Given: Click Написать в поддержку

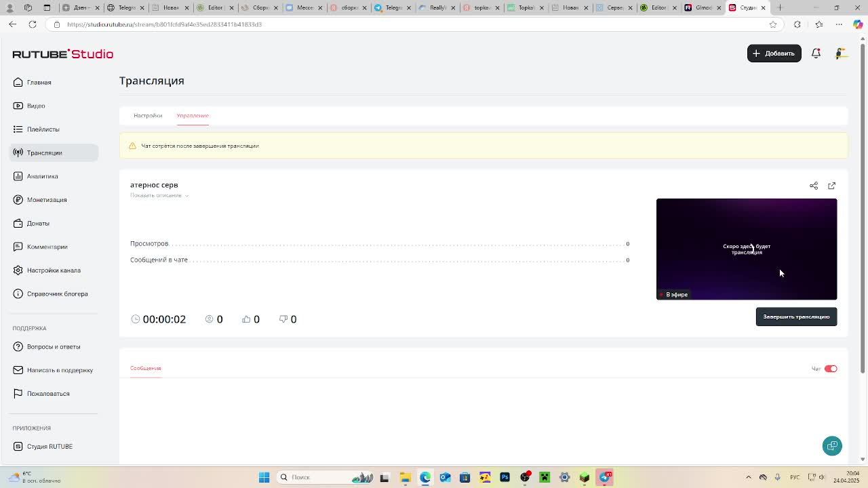Looking at the screenshot, I should pyautogui.click(x=54, y=370).
